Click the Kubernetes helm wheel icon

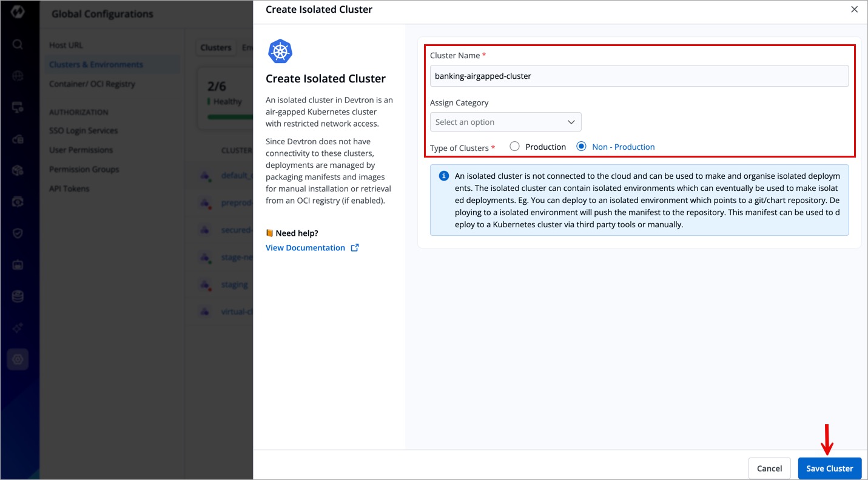(x=280, y=52)
